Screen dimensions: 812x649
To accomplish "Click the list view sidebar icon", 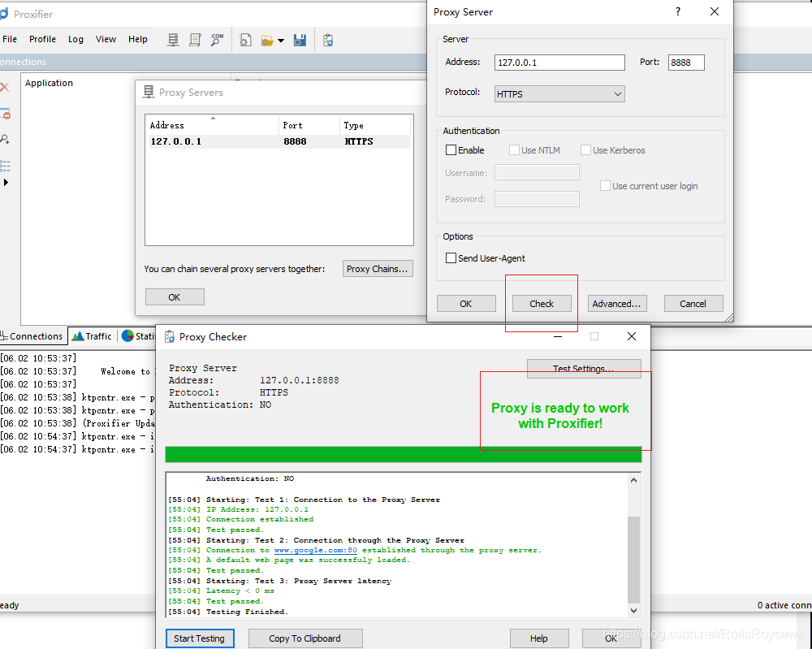I will tap(5, 166).
